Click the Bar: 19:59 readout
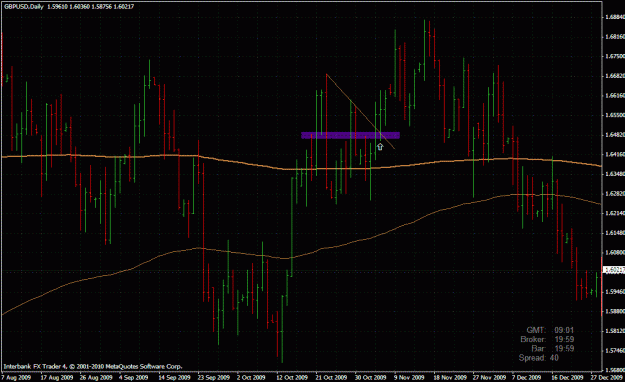625x382 pixels. click(x=553, y=349)
